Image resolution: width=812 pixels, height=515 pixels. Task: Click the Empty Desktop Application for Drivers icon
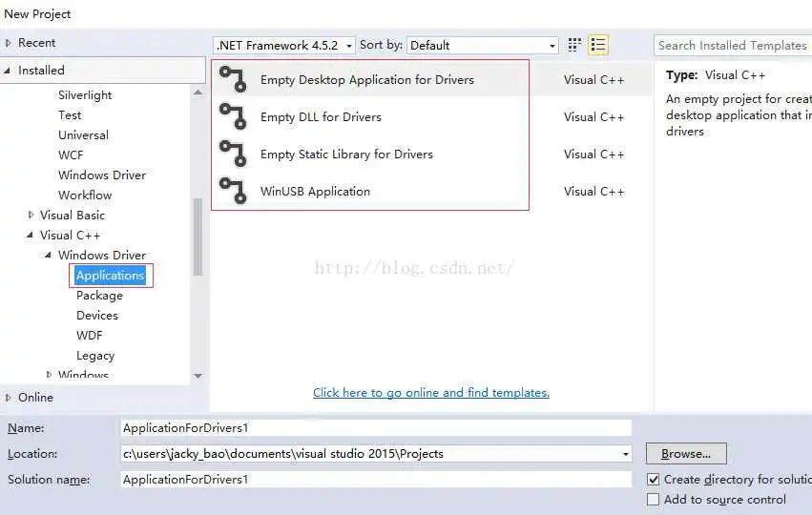(x=233, y=80)
